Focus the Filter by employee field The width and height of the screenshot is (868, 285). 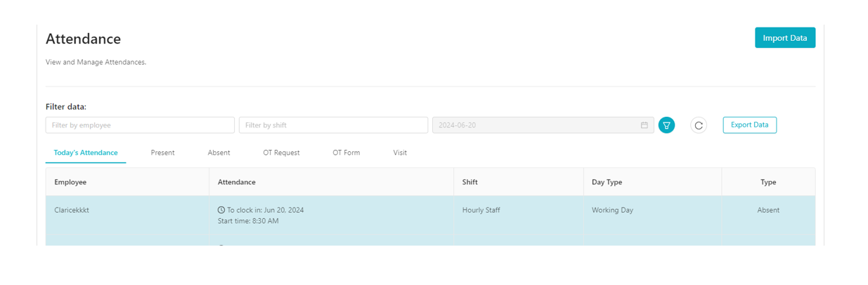pos(140,125)
